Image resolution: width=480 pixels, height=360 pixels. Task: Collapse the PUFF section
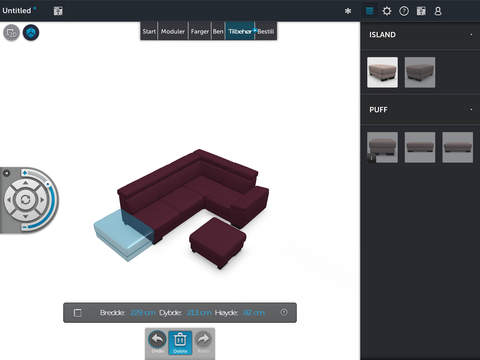471,109
